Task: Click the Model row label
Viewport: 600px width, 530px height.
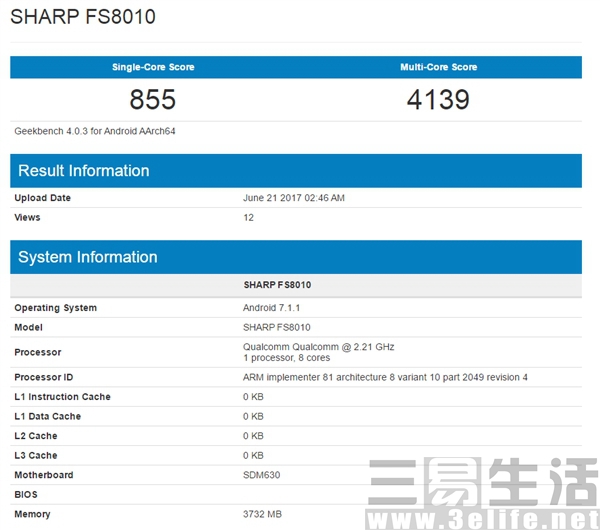Action: [28, 327]
